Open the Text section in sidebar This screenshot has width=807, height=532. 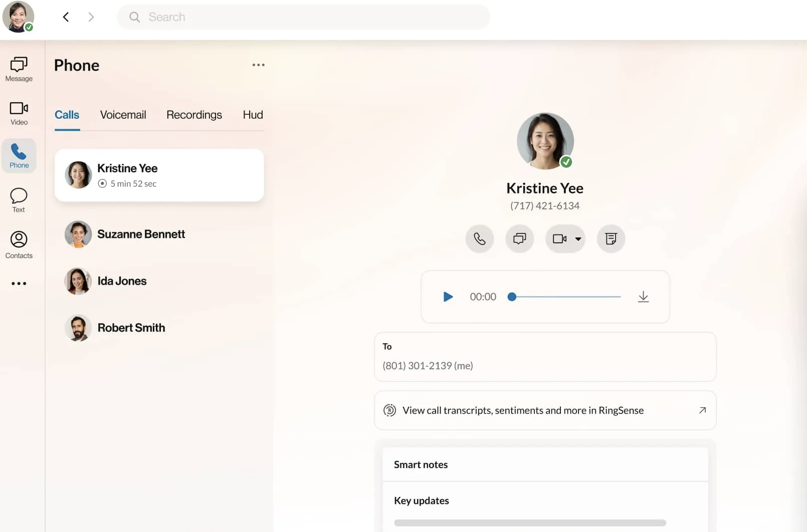(19, 200)
